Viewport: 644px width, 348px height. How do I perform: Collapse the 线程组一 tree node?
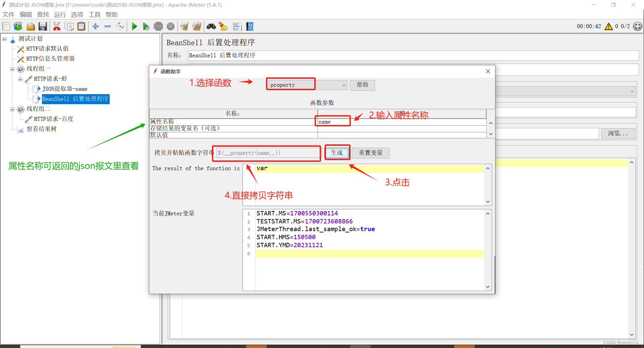[12, 69]
